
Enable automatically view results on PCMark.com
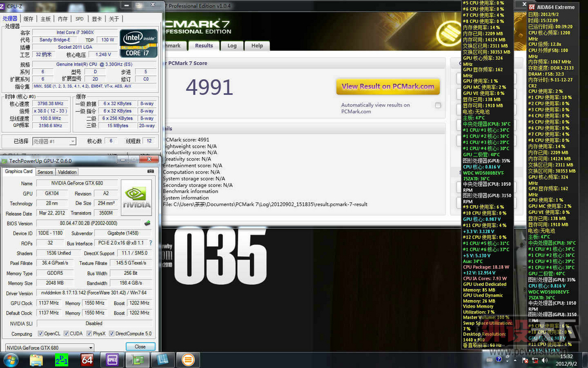point(438,105)
